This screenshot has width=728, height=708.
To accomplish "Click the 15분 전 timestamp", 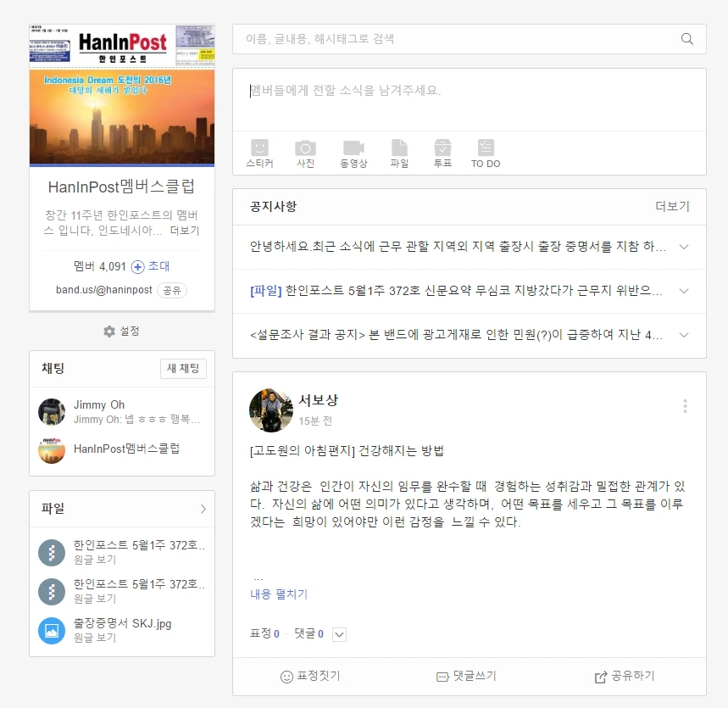I will pos(315,421).
